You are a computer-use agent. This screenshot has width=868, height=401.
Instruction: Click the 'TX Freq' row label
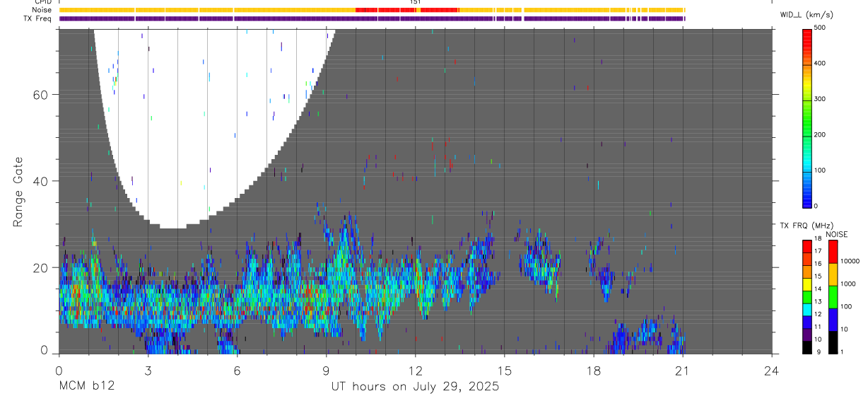pyautogui.click(x=37, y=18)
